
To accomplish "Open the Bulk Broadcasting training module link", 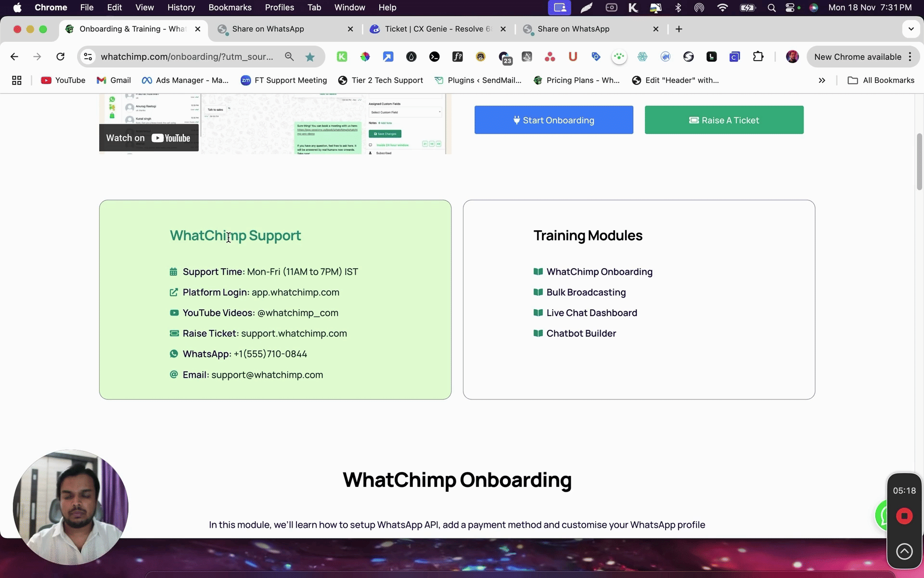I will point(586,292).
